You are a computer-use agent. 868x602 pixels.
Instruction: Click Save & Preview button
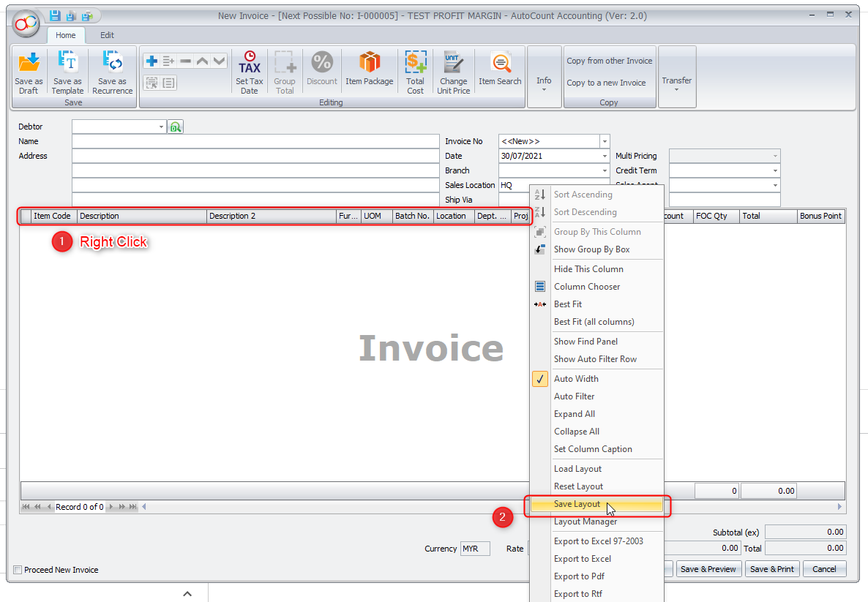tap(708, 569)
